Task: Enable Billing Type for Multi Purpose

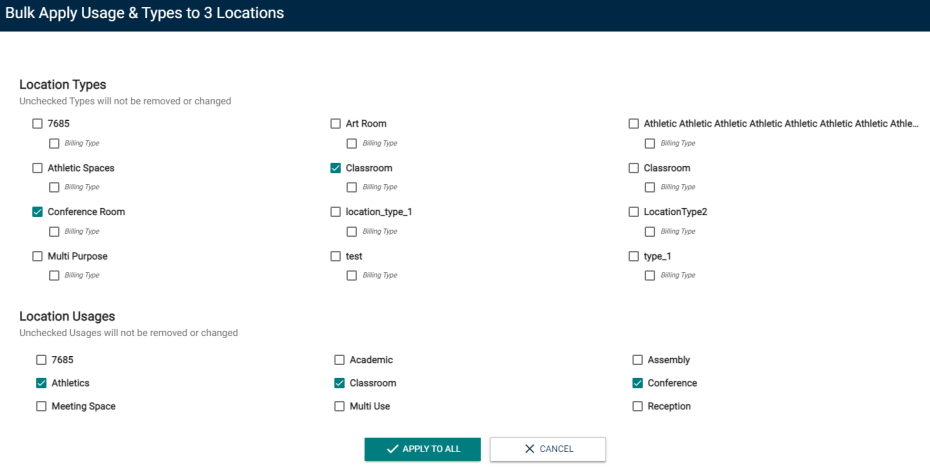Action: [x=54, y=276]
